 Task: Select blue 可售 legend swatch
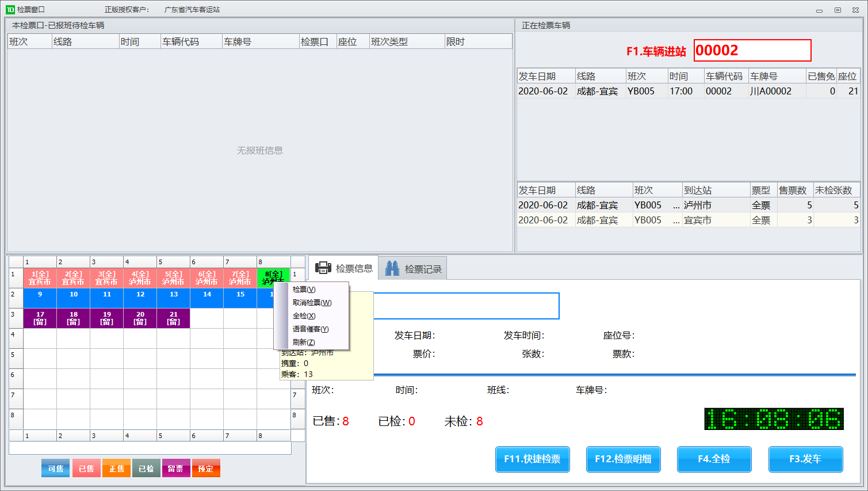coord(55,469)
